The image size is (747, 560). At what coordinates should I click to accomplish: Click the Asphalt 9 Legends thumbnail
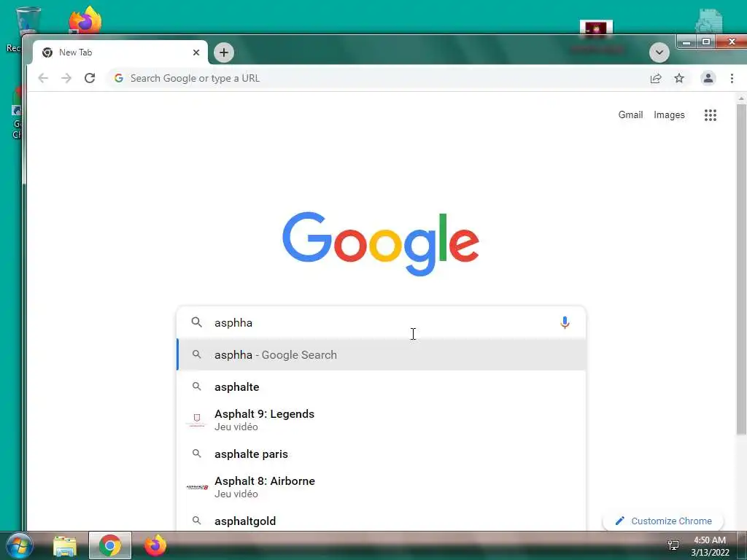tap(196, 420)
